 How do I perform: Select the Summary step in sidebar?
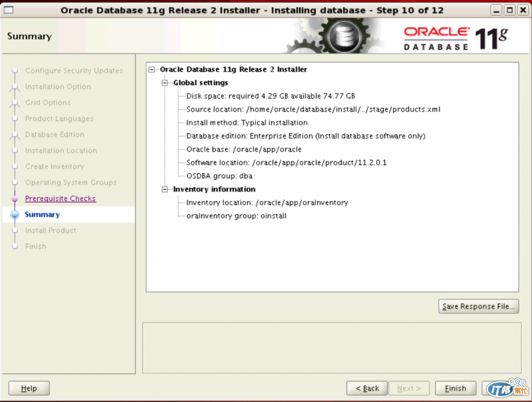point(42,214)
